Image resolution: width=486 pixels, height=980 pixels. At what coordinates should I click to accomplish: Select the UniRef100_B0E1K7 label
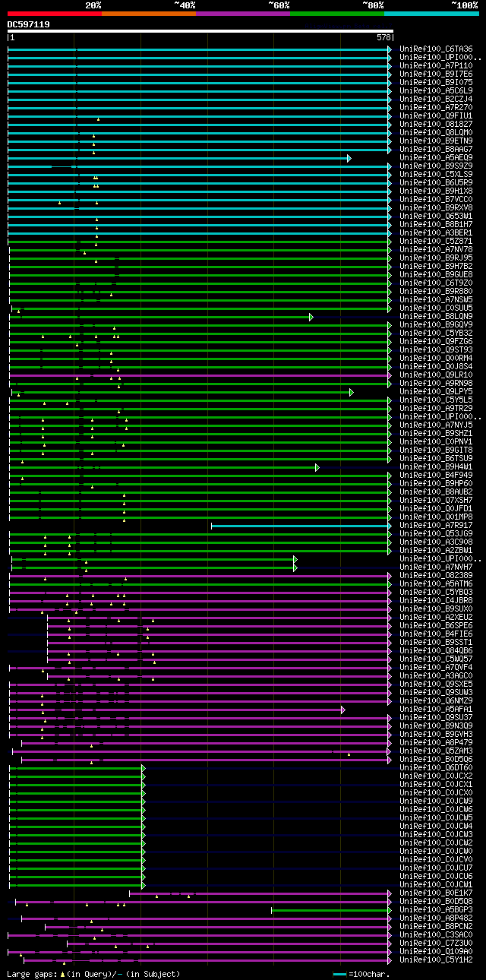tap(436, 893)
